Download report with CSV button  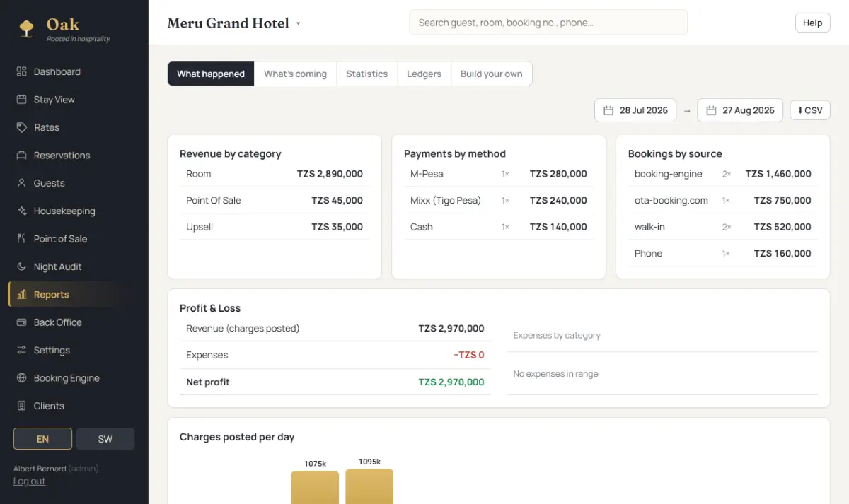click(x=810, y=110)
